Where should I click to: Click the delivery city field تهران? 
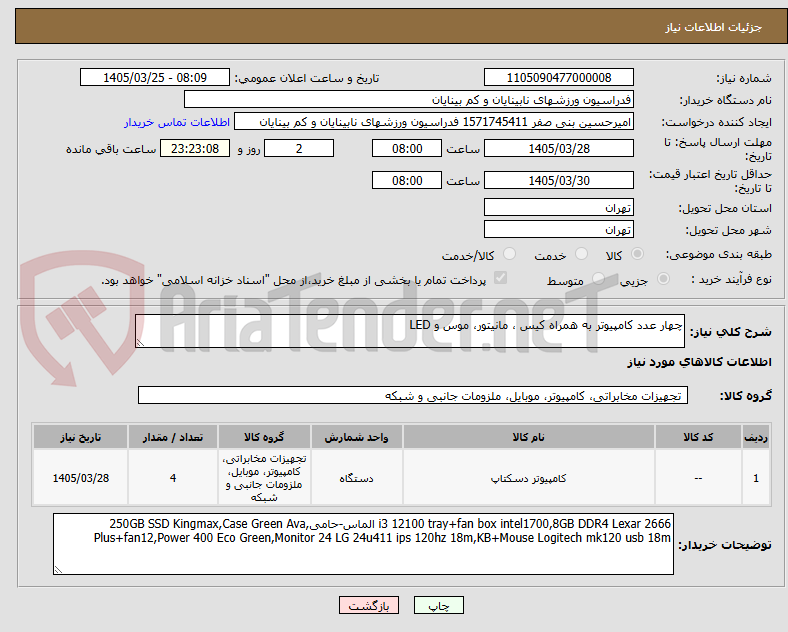coord(558,229)
